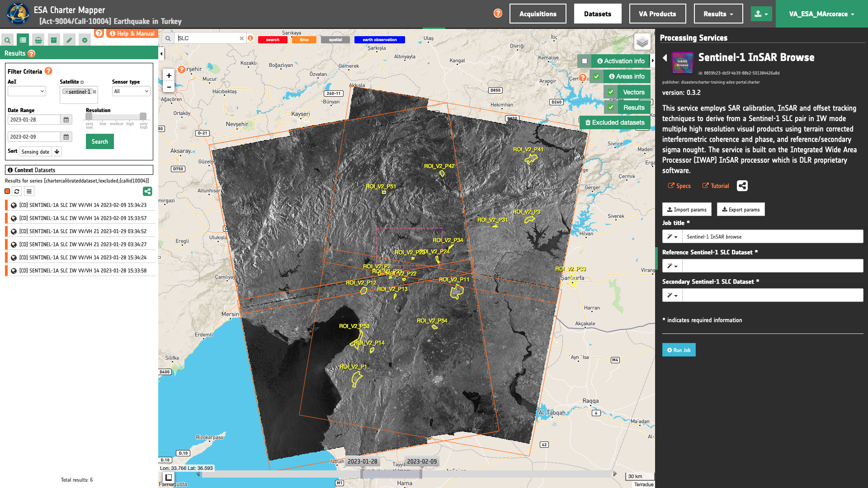Click Export params button
This screenshot has height=488, width=868.
click(x=741, y=210)
